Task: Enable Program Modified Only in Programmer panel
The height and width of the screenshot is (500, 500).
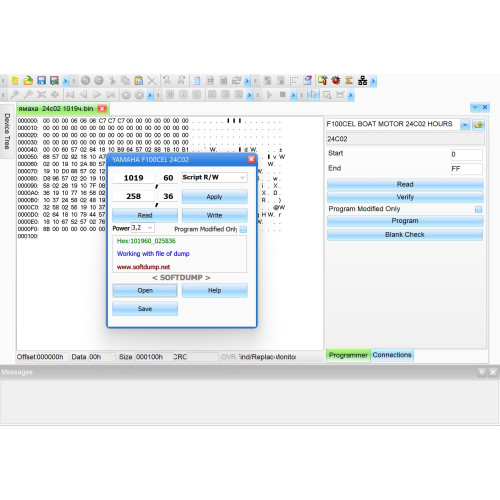Action: pos(478,209)
